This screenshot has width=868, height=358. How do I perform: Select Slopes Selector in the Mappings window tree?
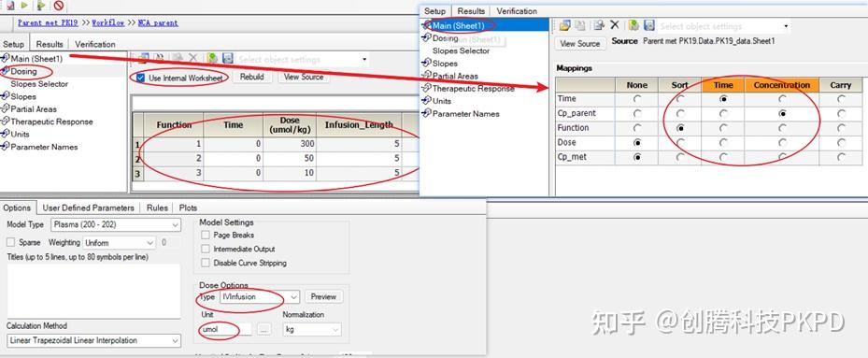tap(462, 50)
